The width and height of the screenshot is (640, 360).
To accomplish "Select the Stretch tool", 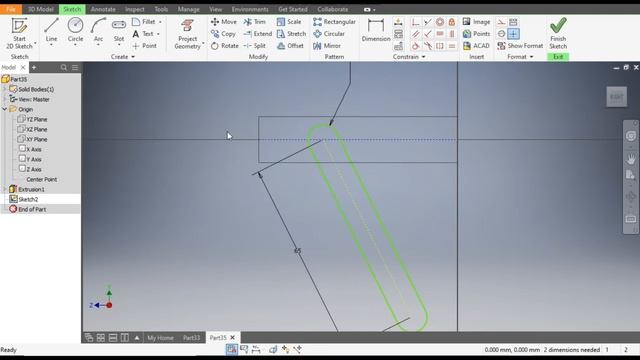I will pos(291,34).
